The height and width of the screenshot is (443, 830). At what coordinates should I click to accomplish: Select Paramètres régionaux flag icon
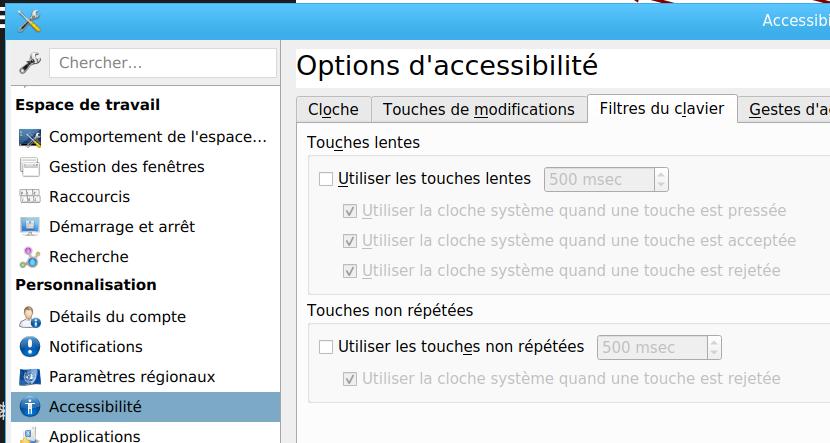pyautogui.click(x=30, y=377)
